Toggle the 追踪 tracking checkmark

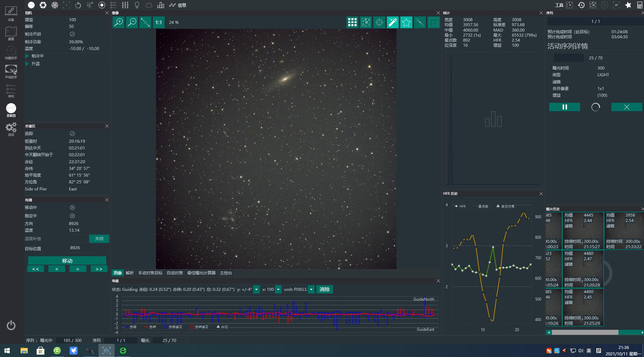(72, 134)
